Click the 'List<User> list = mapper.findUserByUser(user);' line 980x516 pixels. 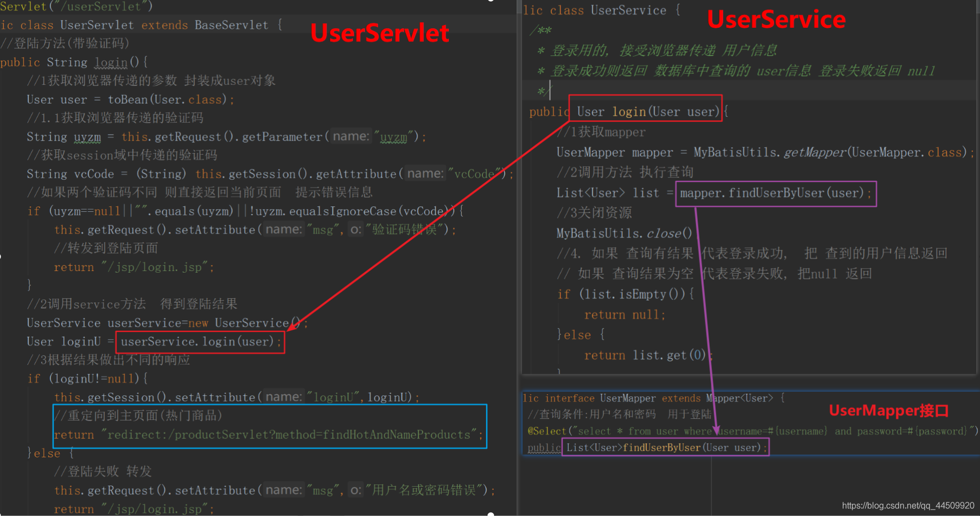[x=714, y=193]
